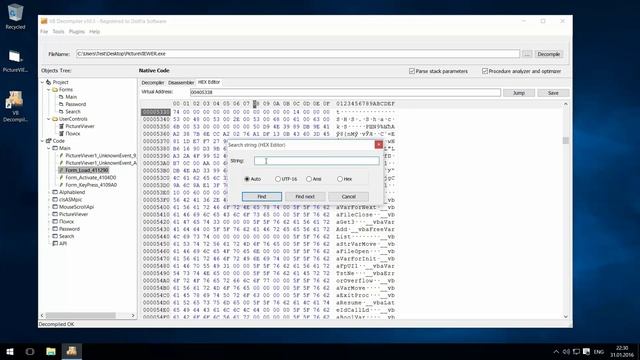Select the VB Decompiler taskbar icon

[x=71, y=351]
